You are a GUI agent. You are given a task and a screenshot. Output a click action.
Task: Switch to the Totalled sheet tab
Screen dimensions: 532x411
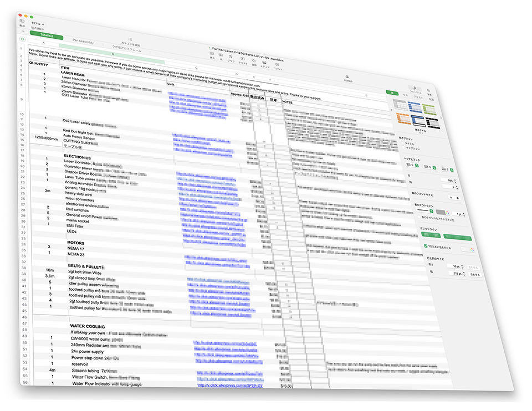pos(47,35)
